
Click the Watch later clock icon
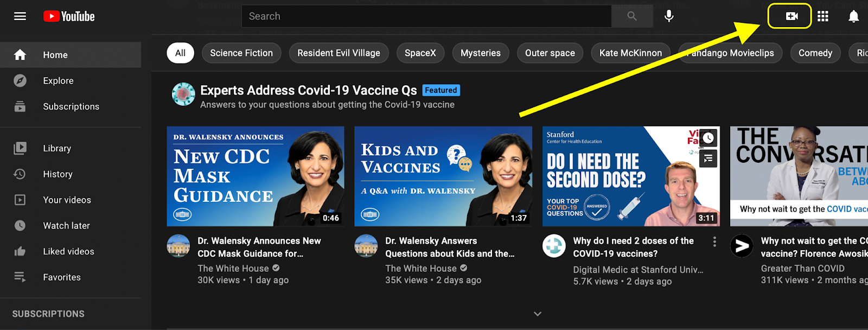[20, 226]
